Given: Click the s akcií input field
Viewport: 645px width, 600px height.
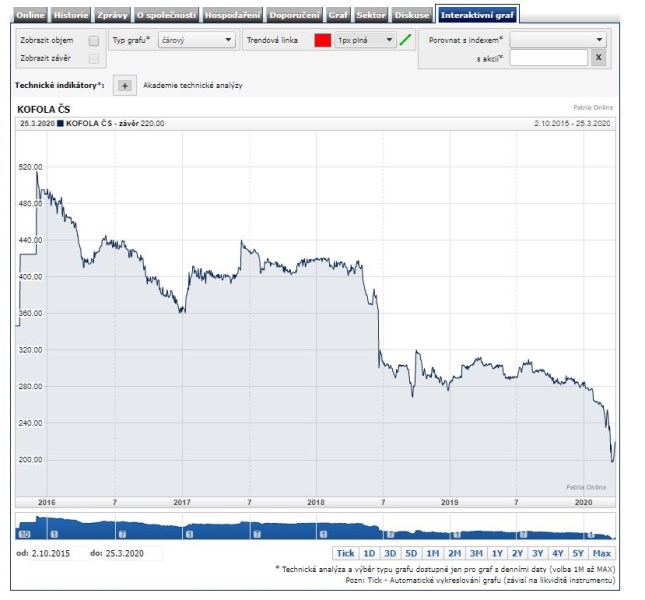Looking at the screenshot, I should pos(548,58).
